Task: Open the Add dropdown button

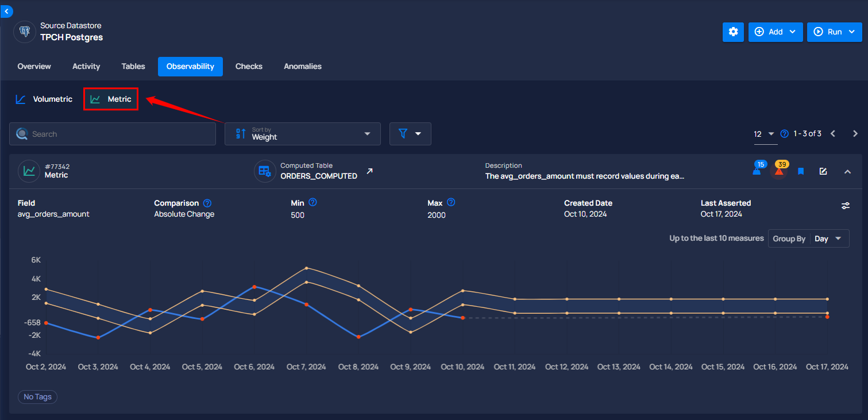Action: (x=776, y=32)
